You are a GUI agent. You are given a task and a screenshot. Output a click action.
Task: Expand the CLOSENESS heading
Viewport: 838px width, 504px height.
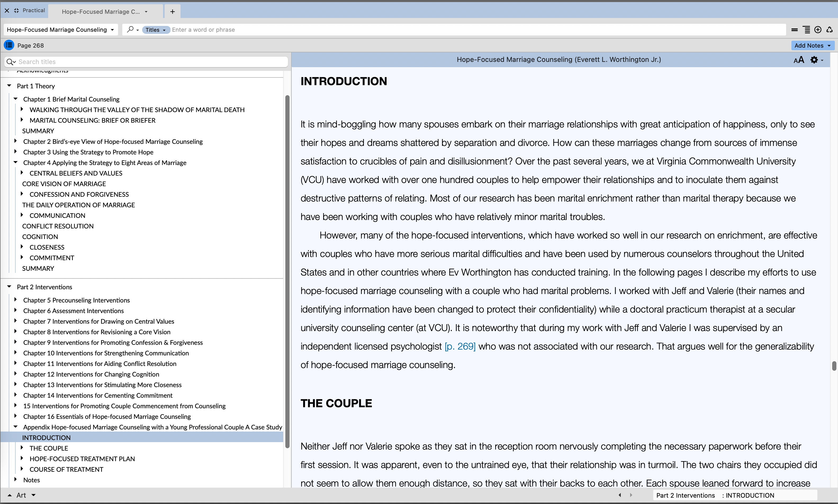[x=22, y=247]
